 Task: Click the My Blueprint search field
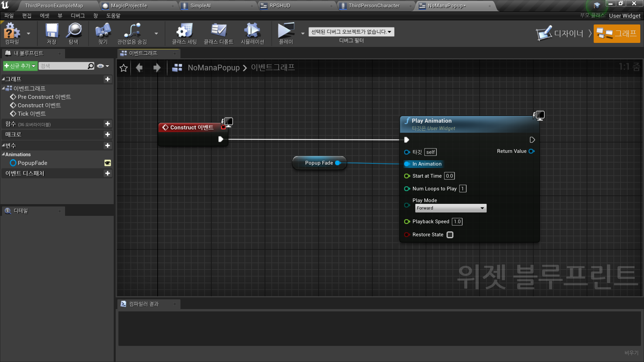64,66
